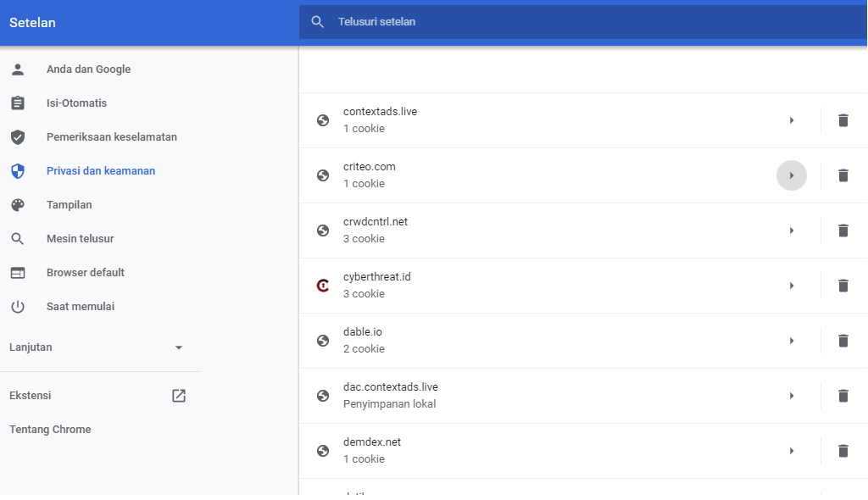
Task: Click the cyberthreat.id site favicon
Action: point(323,286)
